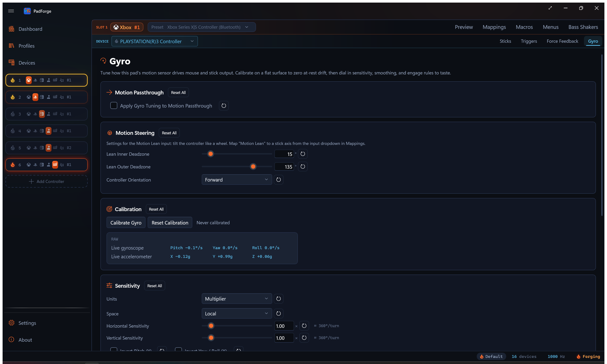Open the Sticks sub-tab

(x=505, y=41)
